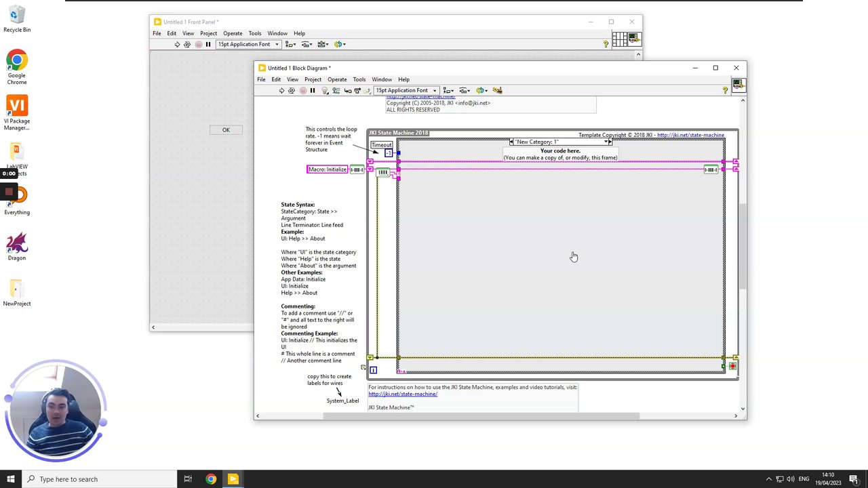Open Google Chrome desktop icon
Image resolution: width=868 pixels, height=488 pixels.
[17, 68]
